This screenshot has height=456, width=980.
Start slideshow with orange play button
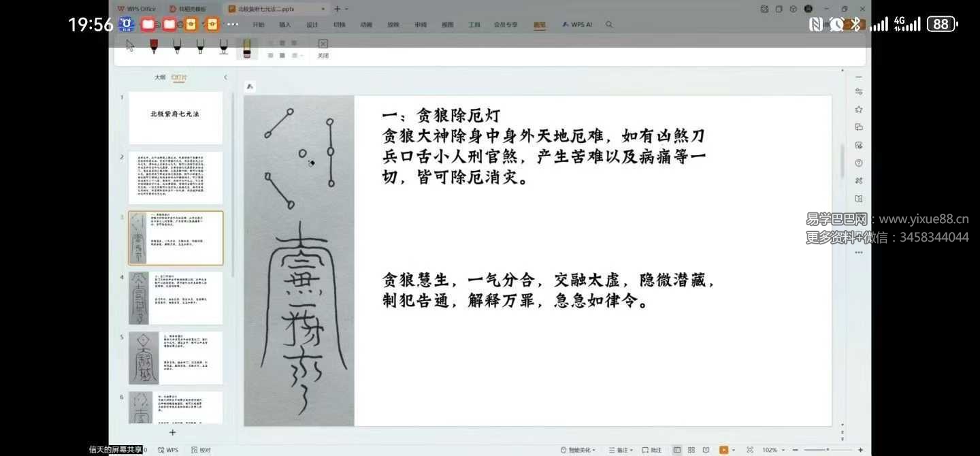(x=723, y=450)
